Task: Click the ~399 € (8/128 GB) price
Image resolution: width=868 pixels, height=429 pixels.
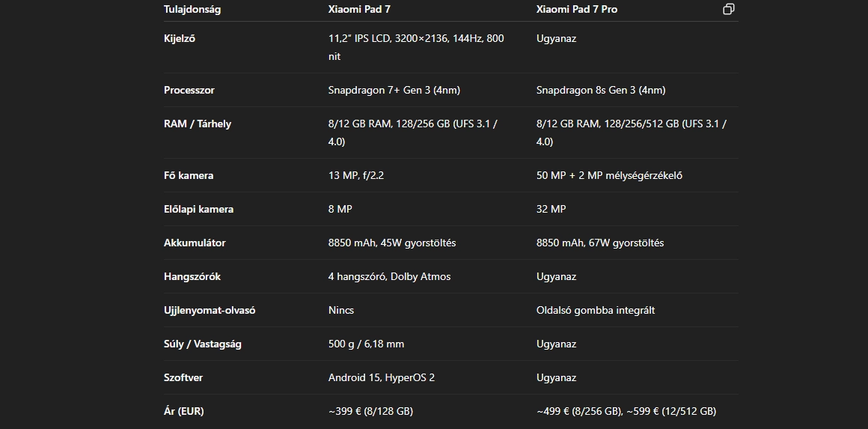Action: pos(371,411)
